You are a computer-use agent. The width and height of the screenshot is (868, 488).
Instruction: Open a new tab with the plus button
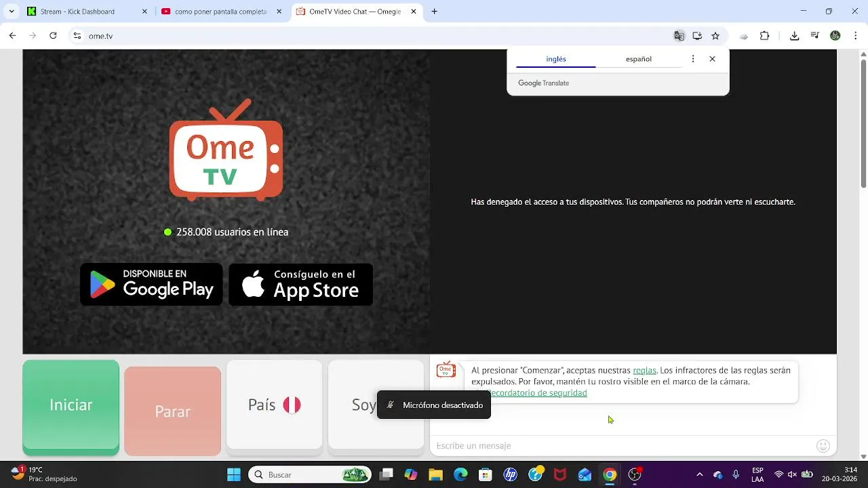click(435, 12)
